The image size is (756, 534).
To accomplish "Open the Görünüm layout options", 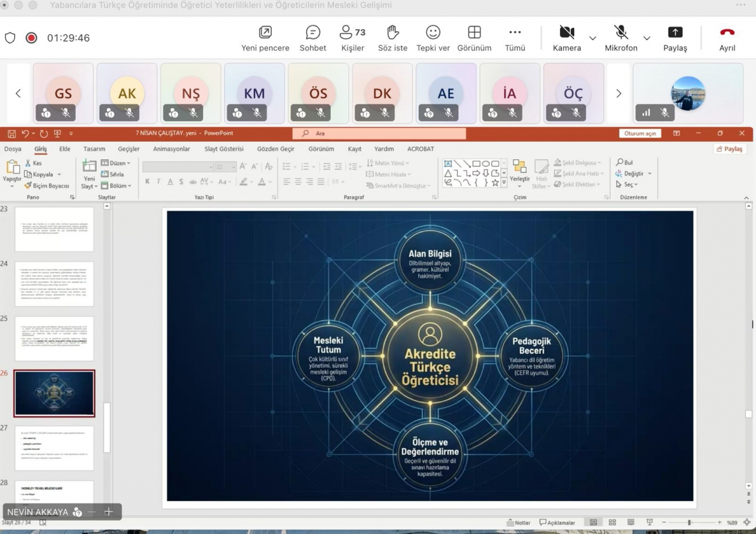I will tap(474, 38).
